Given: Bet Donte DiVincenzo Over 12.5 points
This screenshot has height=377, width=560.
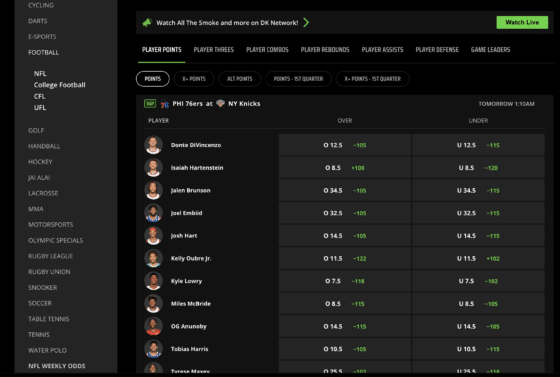Looking at the screenshot, I should [x=345, y=145].
